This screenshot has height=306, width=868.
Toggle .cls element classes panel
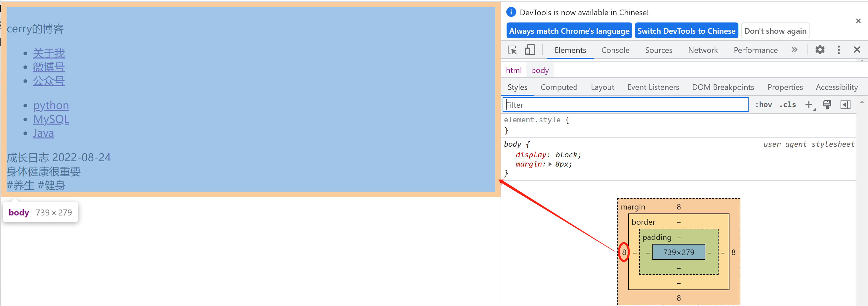coord(788,105)
